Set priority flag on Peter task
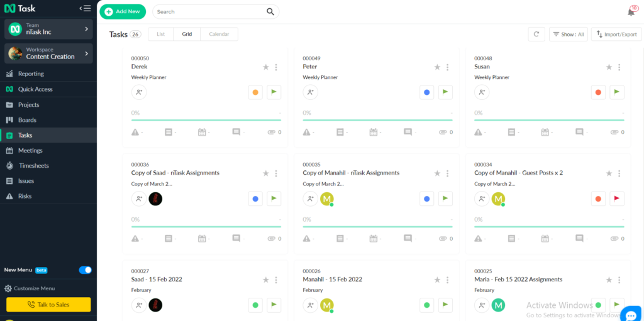This screenshot has height=321, width=644. [x=445, y=92]
